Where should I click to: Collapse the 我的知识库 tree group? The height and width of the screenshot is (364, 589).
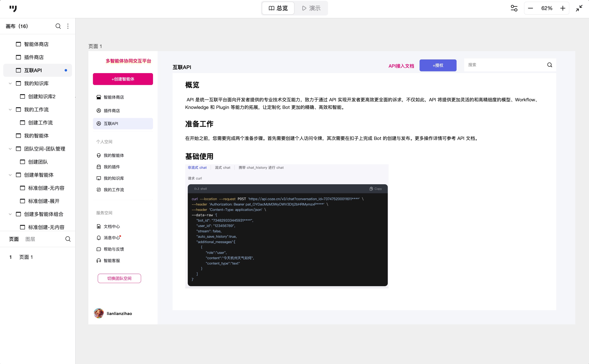[10, 84]
